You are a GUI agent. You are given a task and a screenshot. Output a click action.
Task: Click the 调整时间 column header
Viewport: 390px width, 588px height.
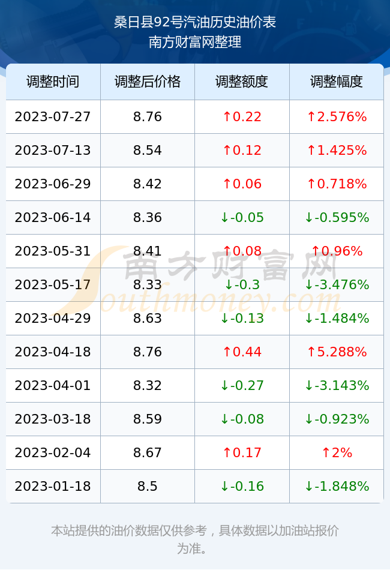click(x=53, y=82)
